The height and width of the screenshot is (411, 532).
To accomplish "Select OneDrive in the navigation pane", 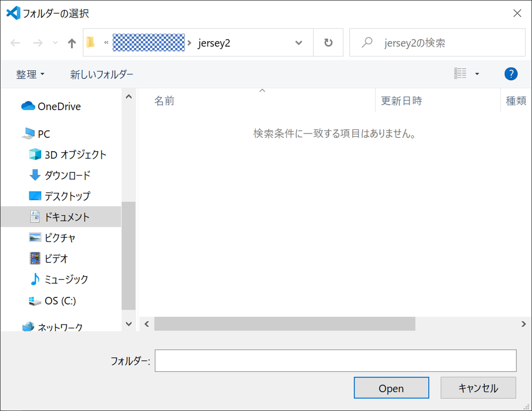I will click(x=59, y=106).
